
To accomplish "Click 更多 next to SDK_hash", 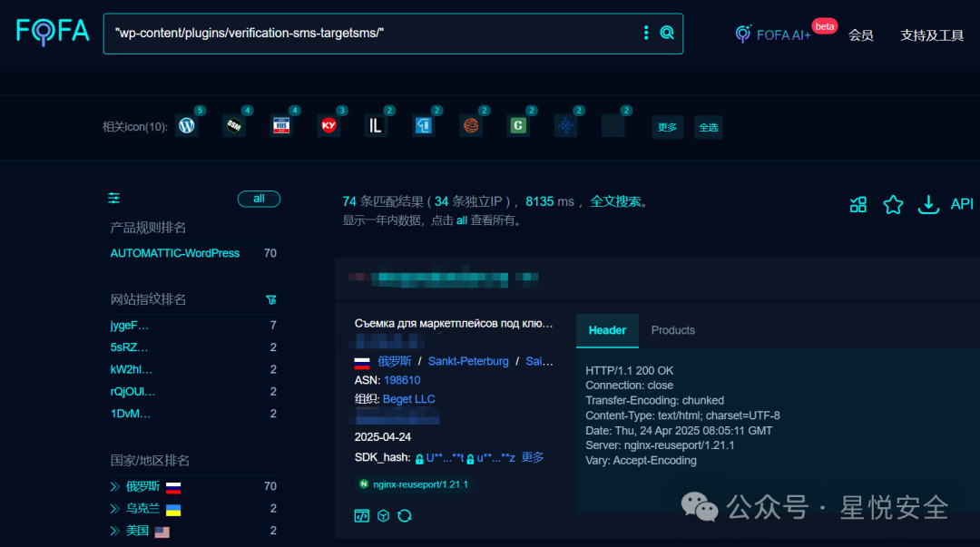I will click(x=533, y=457).
